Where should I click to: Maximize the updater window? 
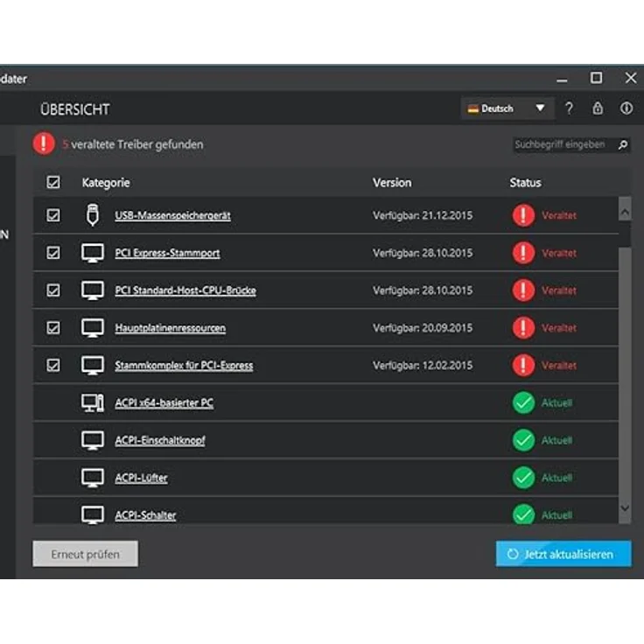click(x=596, y=78)
